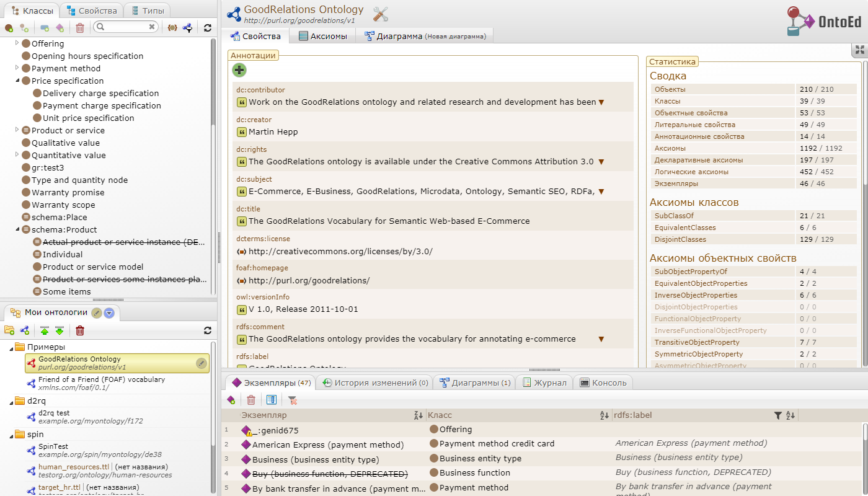
Task: Collapse the Price specification node
Action: 17,81
